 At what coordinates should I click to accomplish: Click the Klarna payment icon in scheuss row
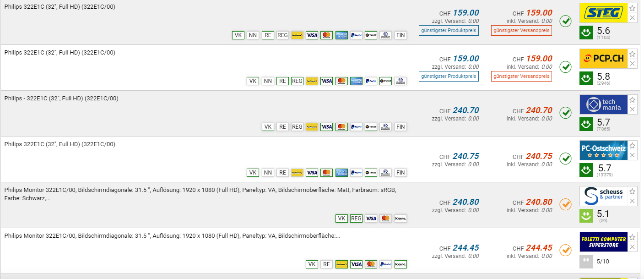coord(400,219)
